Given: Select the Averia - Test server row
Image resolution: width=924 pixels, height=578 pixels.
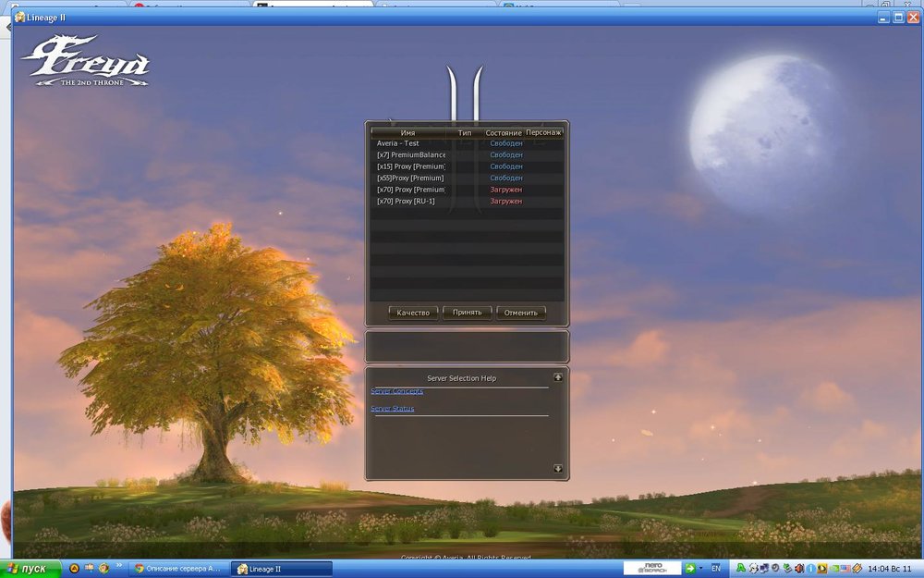Looking at the screenshot, I should [x=398, y=143].
